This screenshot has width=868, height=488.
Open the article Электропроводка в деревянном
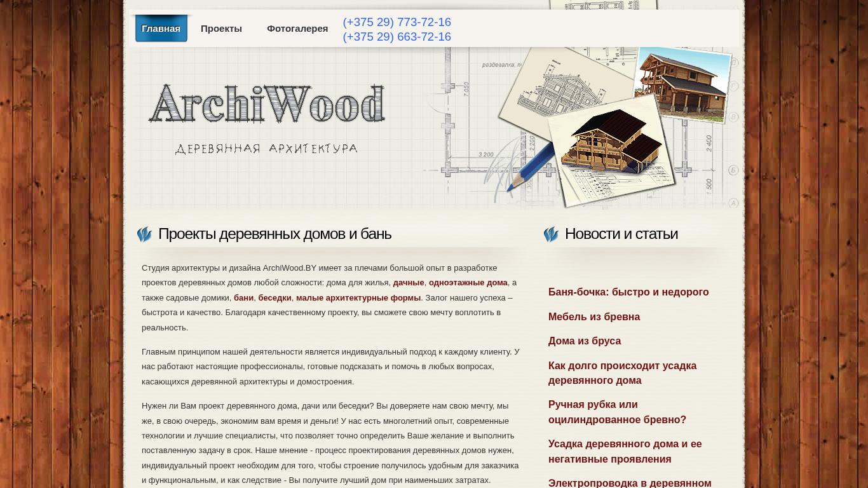[630, 483]
